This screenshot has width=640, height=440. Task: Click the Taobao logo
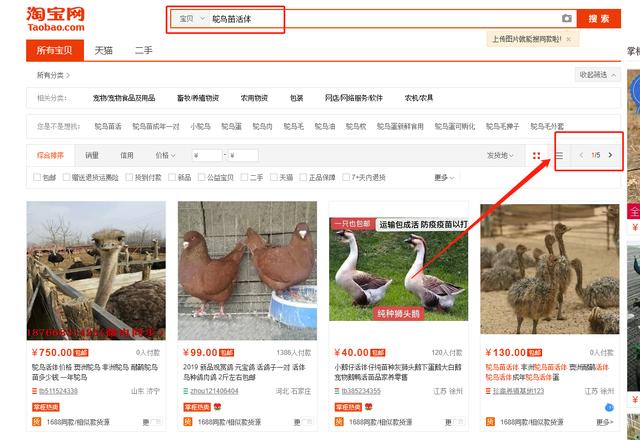coord(56,19)
